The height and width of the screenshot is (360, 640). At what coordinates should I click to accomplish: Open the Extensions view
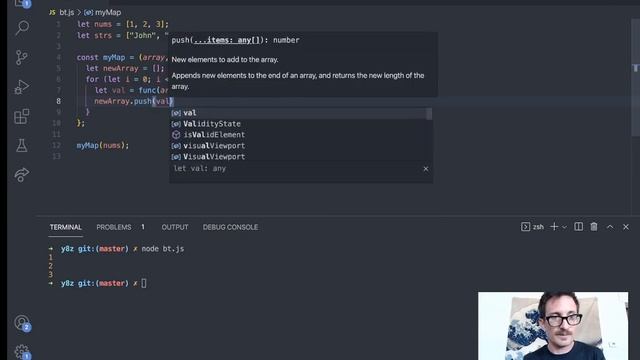pos(22,116)
